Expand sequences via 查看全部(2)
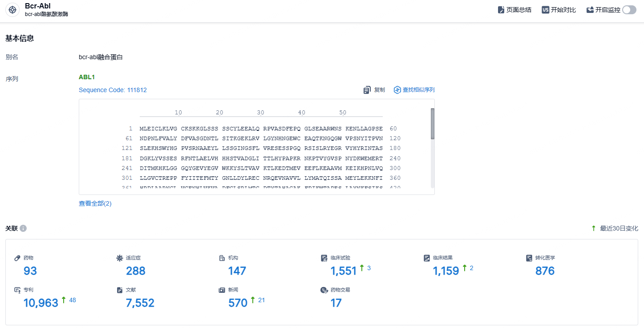 pos(95,203)
